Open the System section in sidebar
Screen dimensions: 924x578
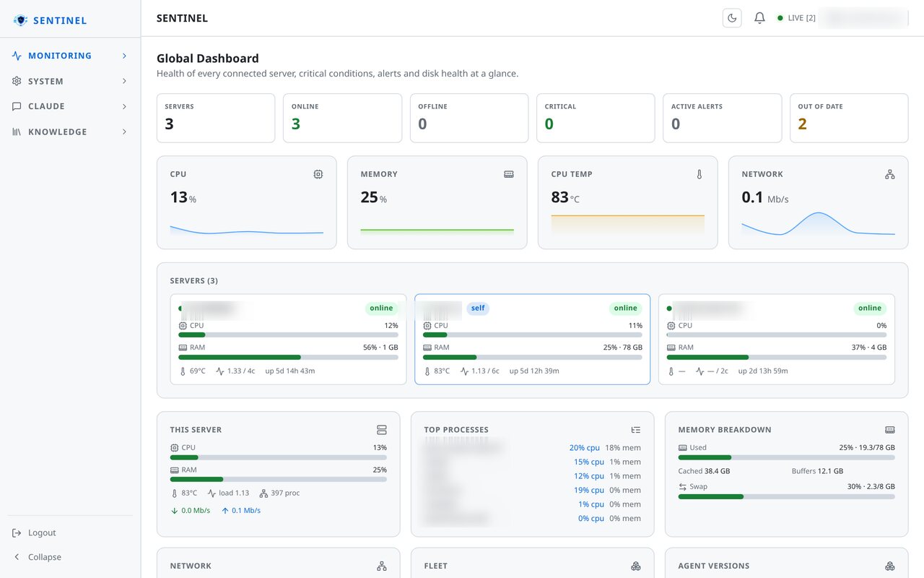70,81
